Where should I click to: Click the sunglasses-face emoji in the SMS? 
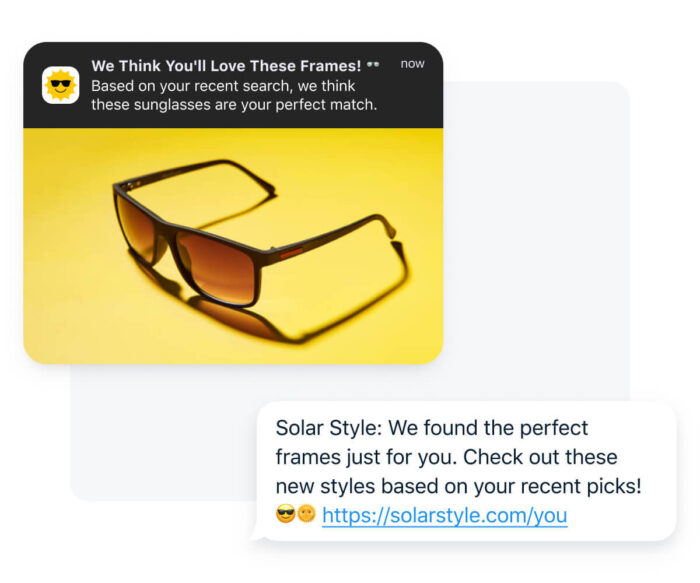tap(285, 515)
